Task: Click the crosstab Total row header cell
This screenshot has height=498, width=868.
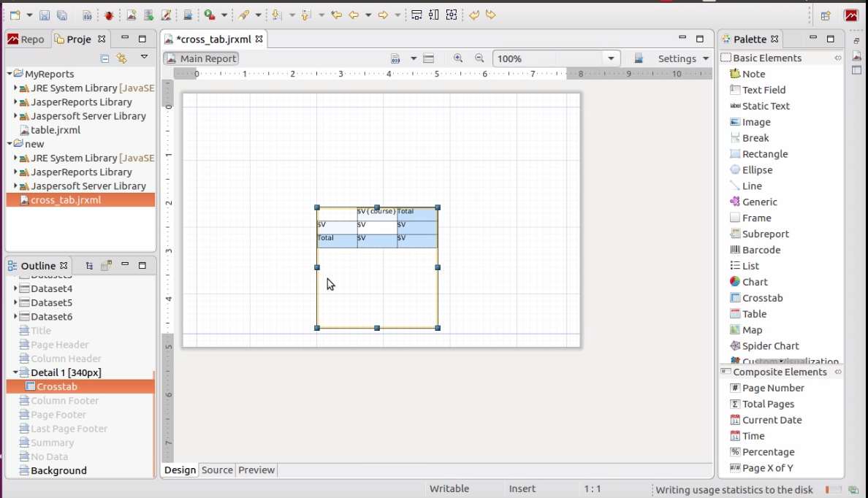Action: 337,241
